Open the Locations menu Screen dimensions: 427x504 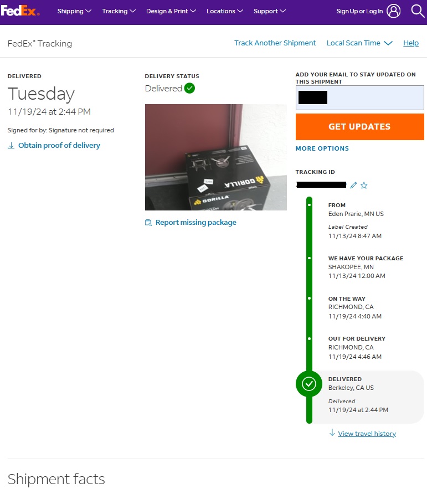(x=225, y=11)
